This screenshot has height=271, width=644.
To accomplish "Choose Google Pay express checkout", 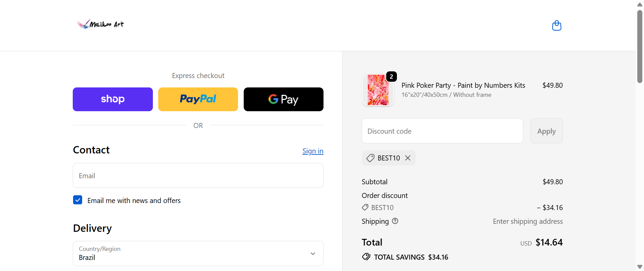I will click(x=283, y=99).
